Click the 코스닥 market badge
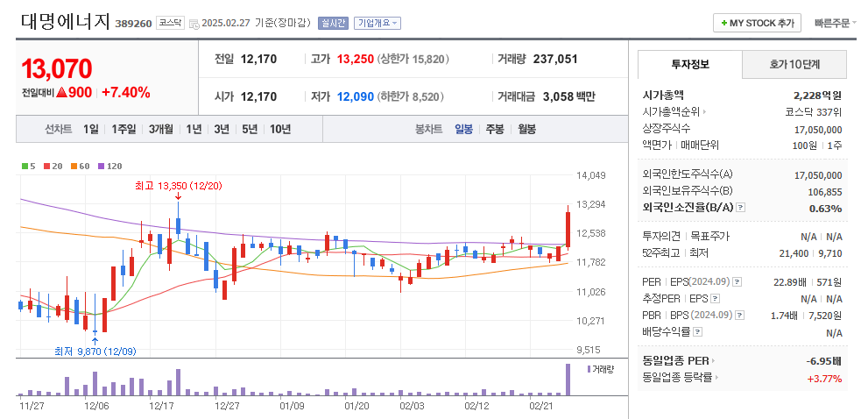The width and height of the screenshot is (868, 419). 170,23
